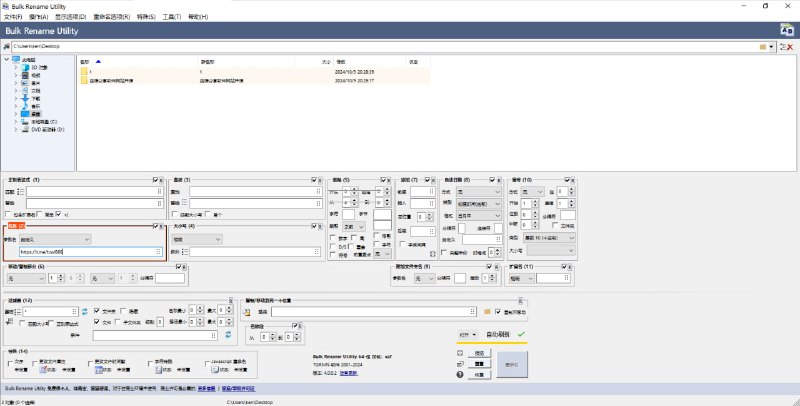Screen dimensions: 800x406
Task: Toggle the enable checkbox of Remove (5) group
Action: point(383,180)
